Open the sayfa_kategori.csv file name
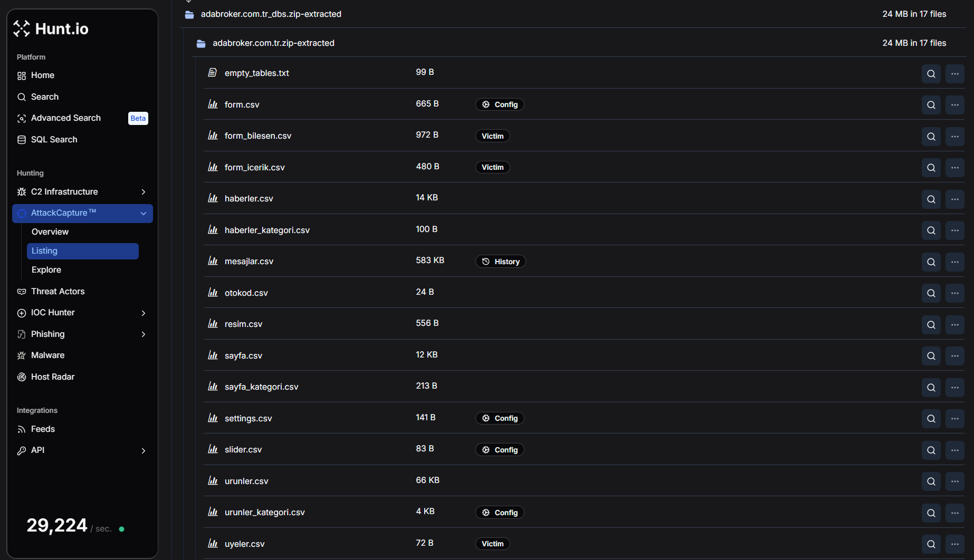Image resolution: width=974 pixels, height=560 pixels. pyautogui.click(x=262, y=387)
